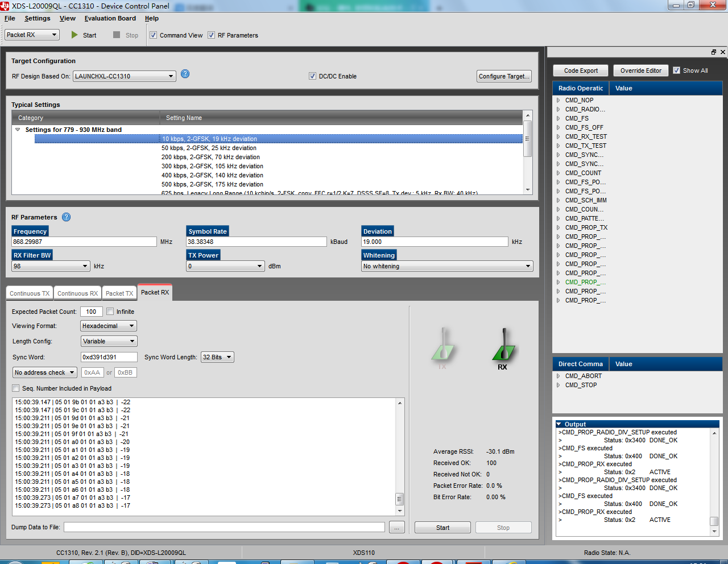Open the Evaluation Board menu

click(110, 18)
